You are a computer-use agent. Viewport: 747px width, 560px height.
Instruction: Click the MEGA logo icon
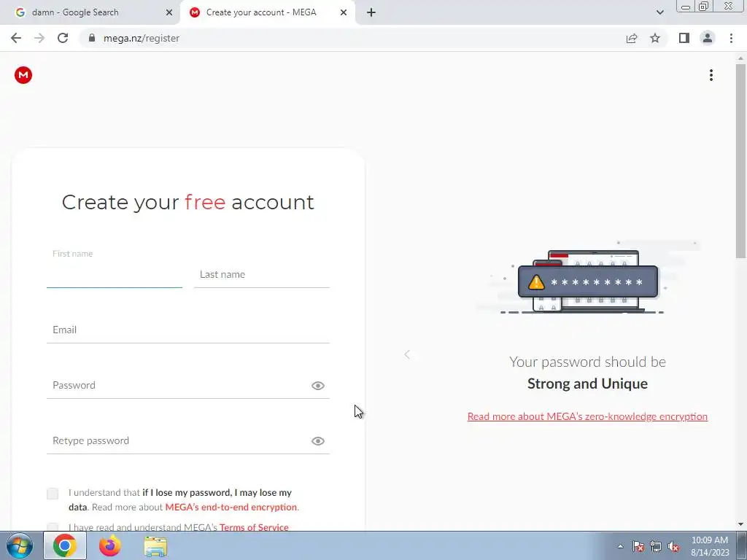pos(23,75)
